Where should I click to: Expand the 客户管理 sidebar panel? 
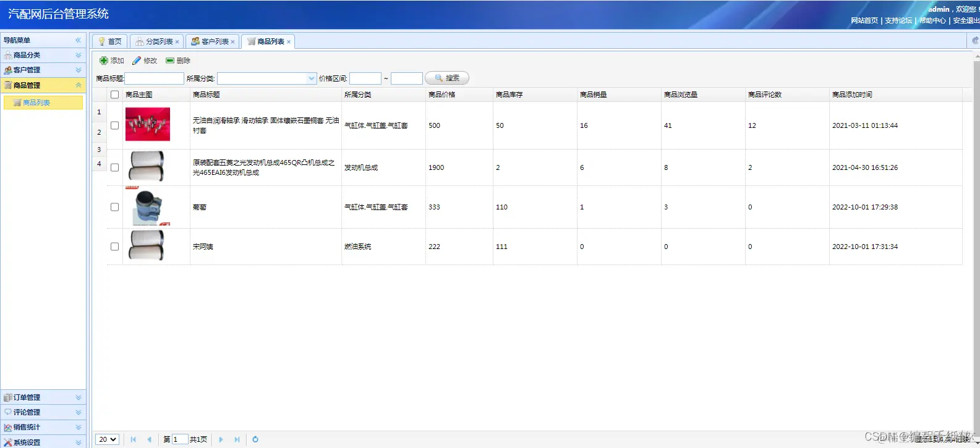pos(79,70)
